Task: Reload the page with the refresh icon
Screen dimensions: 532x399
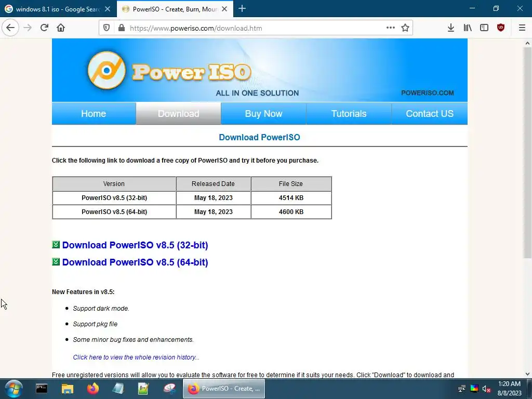Action: pyautogui.click(x=44, y=28)
